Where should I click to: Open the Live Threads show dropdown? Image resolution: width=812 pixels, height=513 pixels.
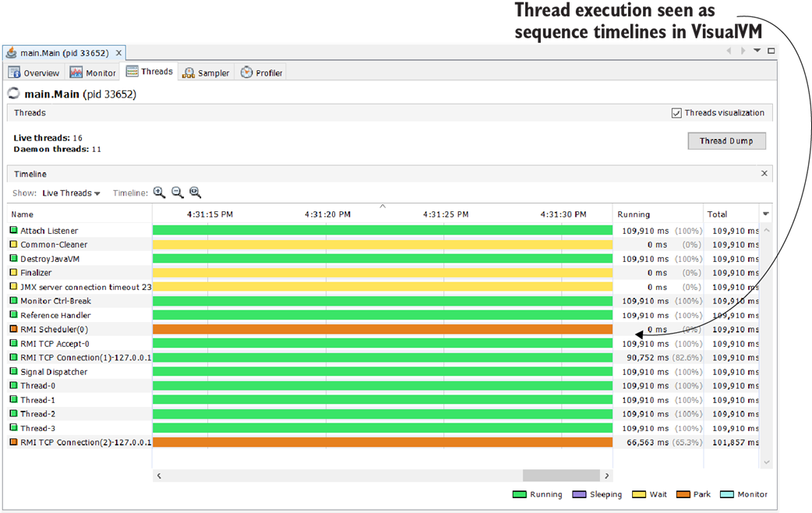71,193
